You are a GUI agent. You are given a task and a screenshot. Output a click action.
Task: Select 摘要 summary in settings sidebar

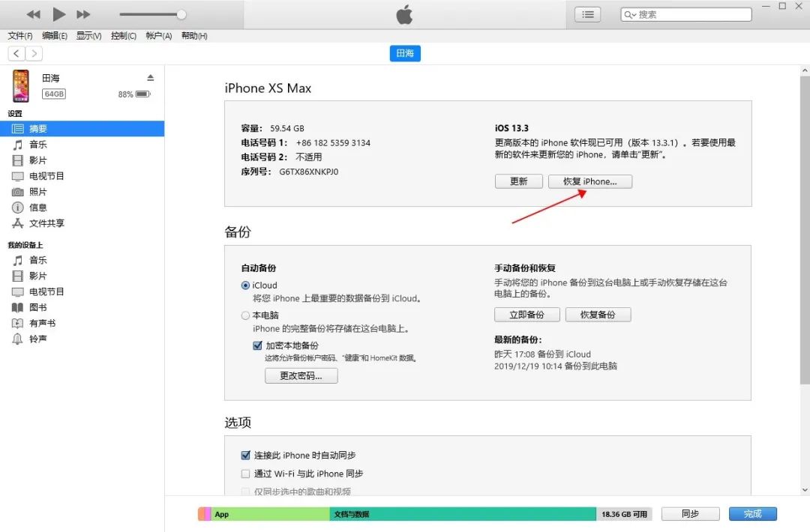82,128
